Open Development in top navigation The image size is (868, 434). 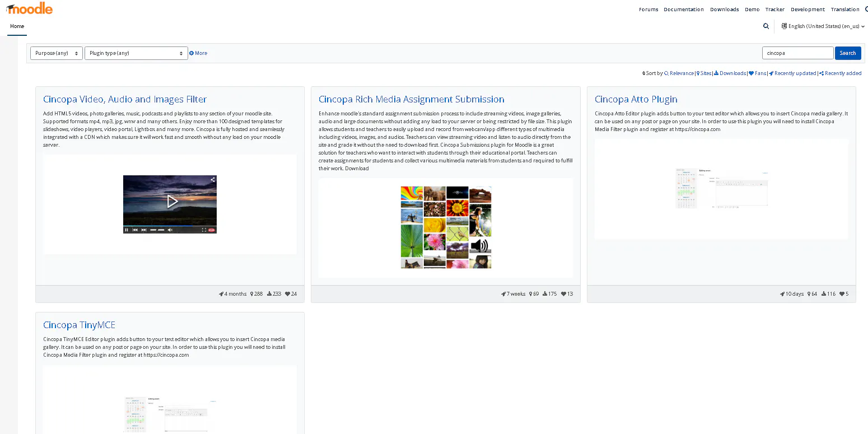coord(808,10)
